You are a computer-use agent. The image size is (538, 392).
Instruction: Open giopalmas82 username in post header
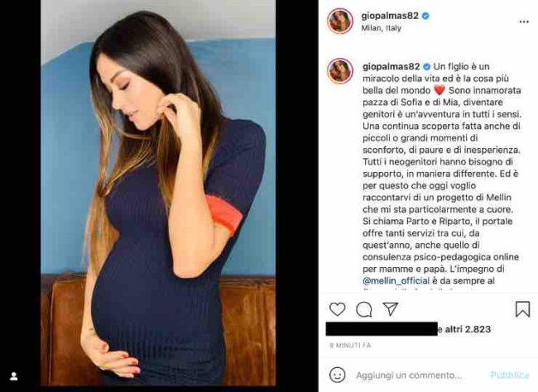pos(390,16)
